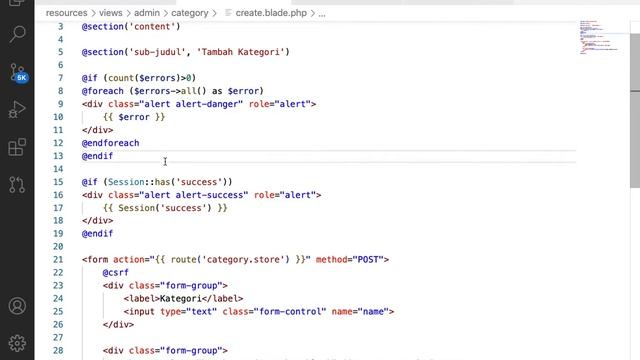Viewport: 640px width, 360px height.
Task: Select 'category' breadcrumb segment
Action: tap(190, 13)
